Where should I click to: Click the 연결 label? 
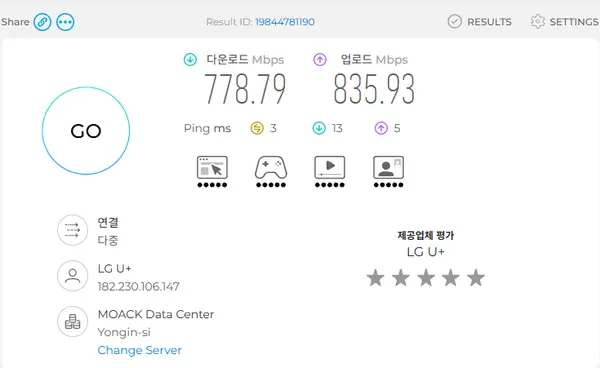[108, 222]
